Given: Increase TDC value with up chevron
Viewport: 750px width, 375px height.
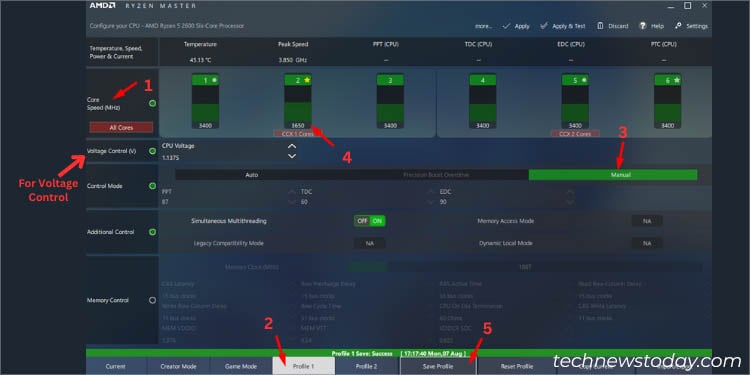Looking at the screenshot, I should (431, 192).
